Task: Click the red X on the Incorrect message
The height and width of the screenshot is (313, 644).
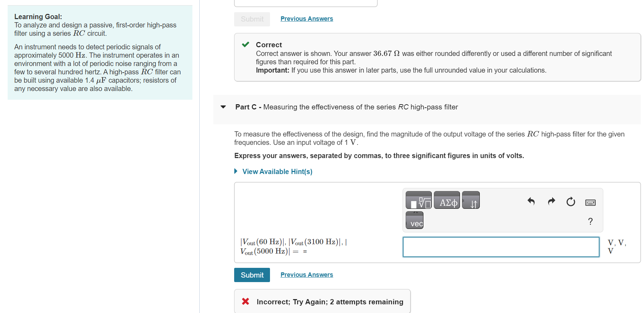Action: (245, 302)
